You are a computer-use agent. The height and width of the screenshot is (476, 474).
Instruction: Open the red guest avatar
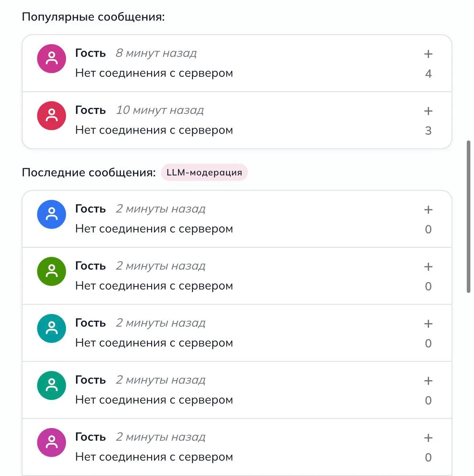(x=51, y=115)
